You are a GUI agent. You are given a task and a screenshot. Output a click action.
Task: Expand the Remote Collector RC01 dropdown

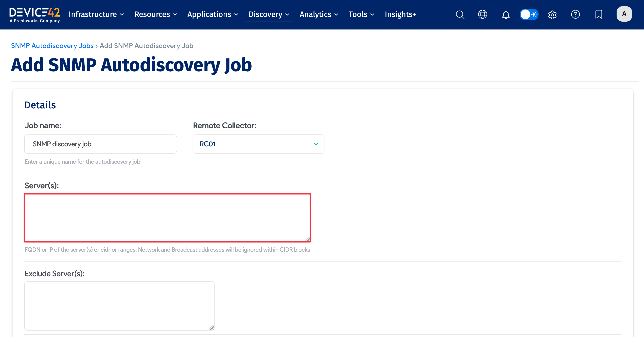pyautogui.click(x=258, y=144)
